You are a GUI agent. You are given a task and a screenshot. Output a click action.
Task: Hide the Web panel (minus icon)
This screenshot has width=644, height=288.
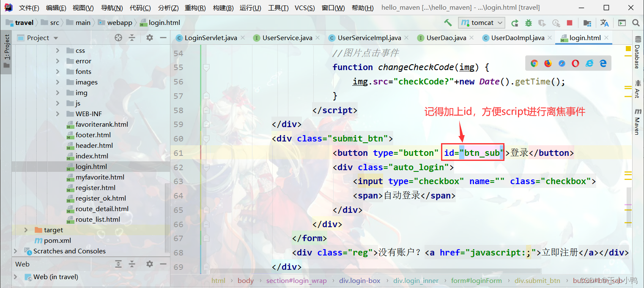point(163,264)
